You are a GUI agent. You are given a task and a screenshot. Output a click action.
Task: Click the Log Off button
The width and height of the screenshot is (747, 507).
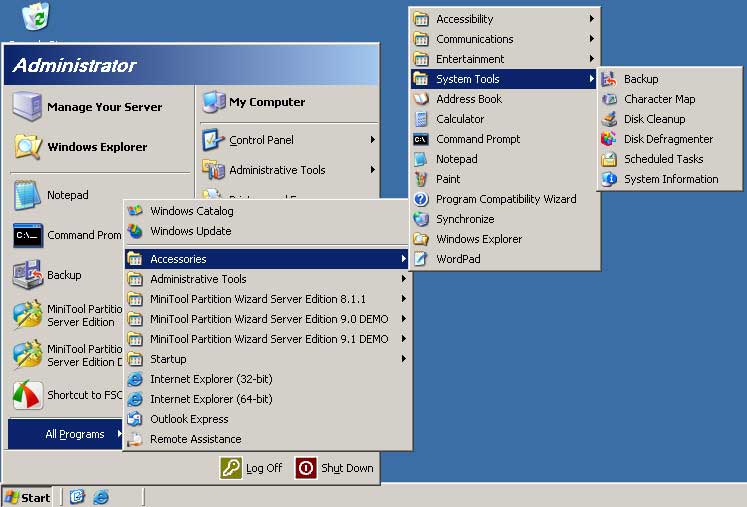point(252,468)
